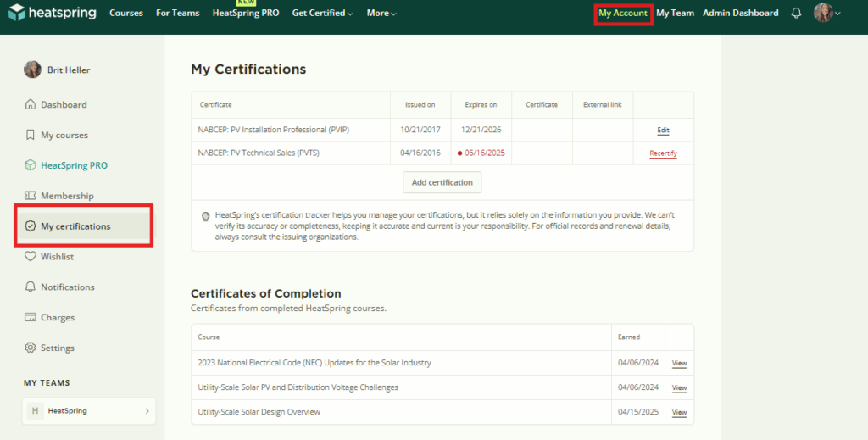
Task: Click the HeatSpring logo in header
Action: point(52,14)
